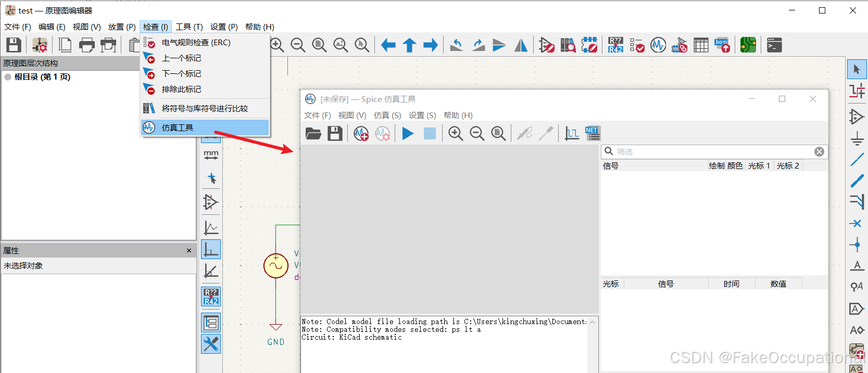This screenshot has height=373, width=868.
Task: Navigate forward with right arrow icon
Action: pos(431,45)
